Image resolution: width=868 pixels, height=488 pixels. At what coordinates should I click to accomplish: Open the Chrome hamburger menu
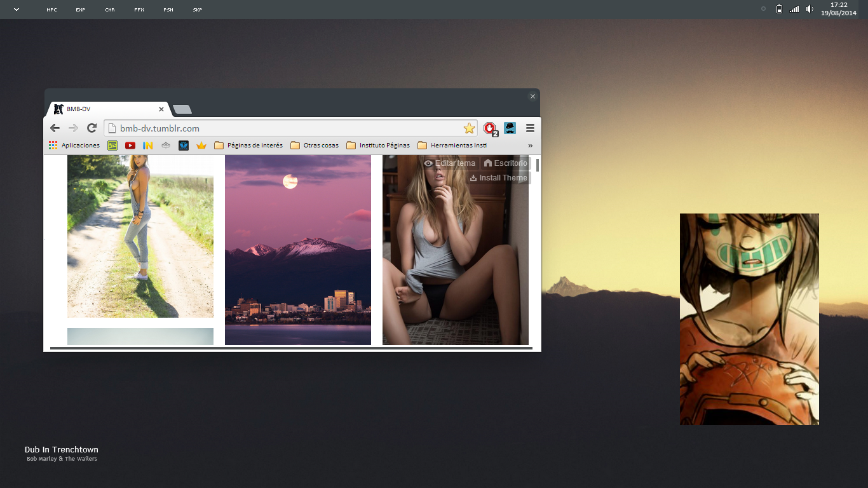pyautogui.click(x=530, y=128)
